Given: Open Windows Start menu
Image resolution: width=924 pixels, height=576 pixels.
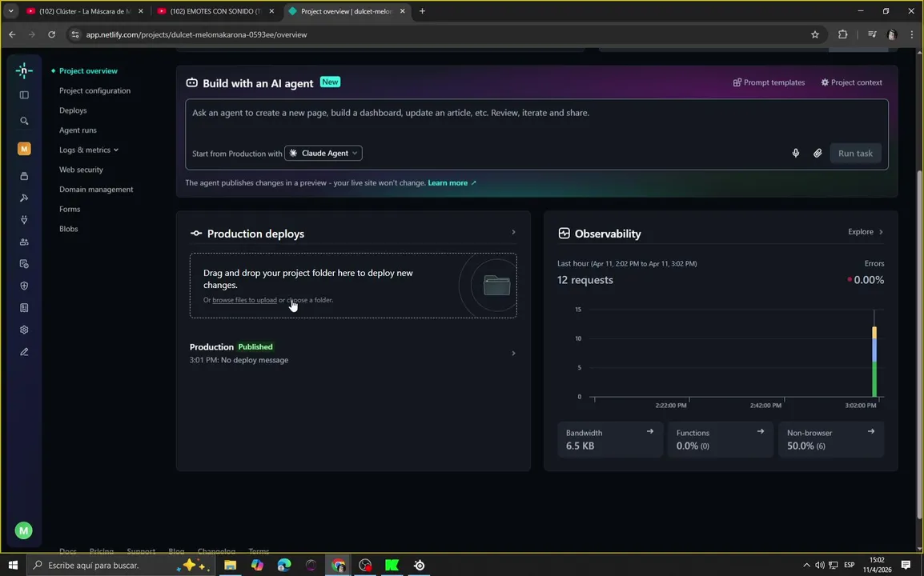Looking at the screenshot, I should click(x=13, y=566).
